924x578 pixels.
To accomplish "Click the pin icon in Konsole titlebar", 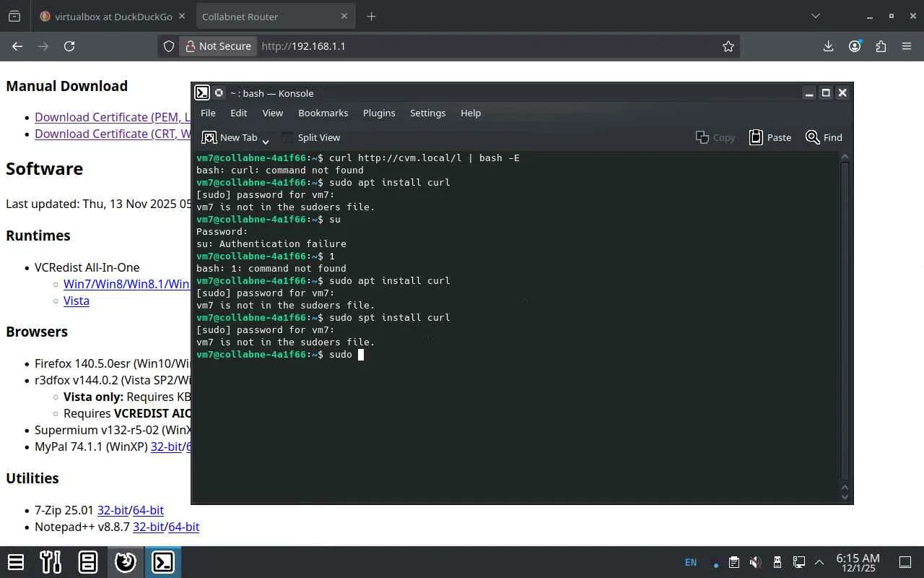I will [219, 92].
